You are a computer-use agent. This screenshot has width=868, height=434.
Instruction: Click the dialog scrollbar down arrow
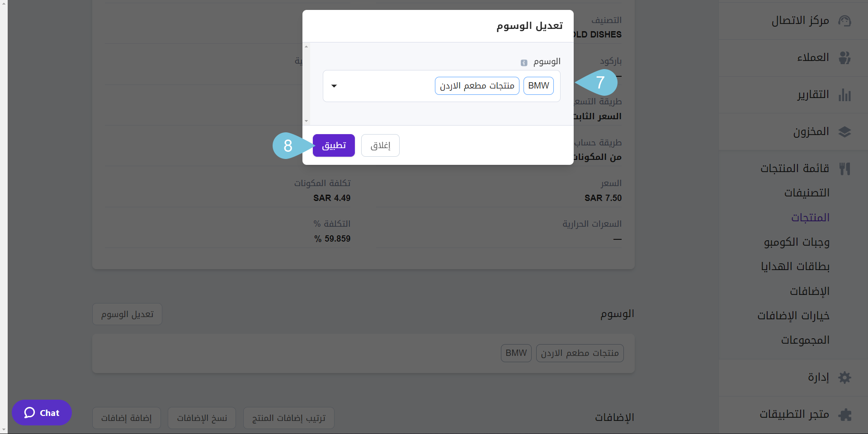(307, 121)
